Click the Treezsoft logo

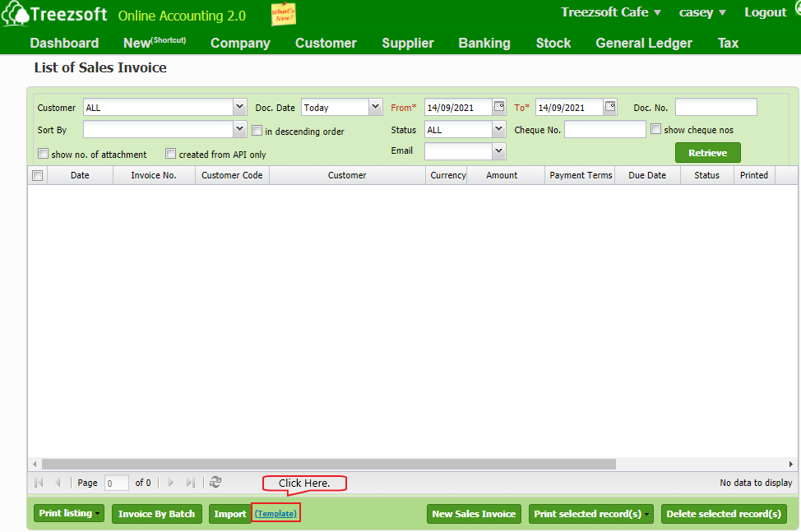[x=55, y=15]
